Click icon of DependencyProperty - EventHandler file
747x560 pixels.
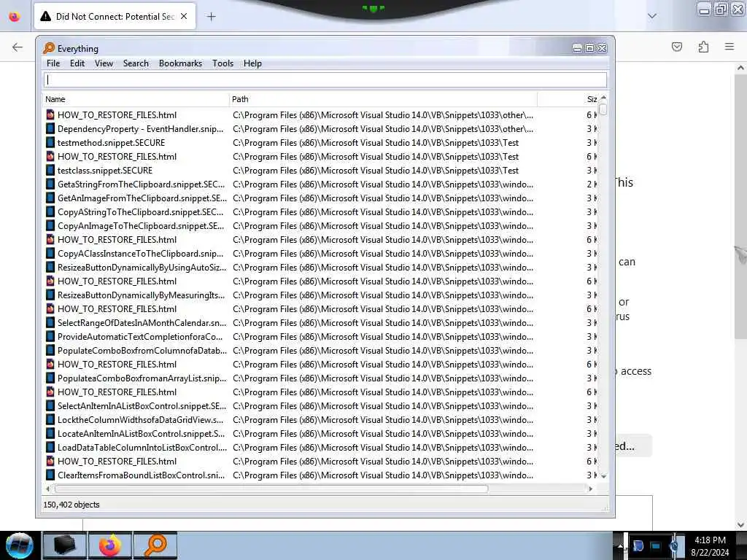pos(50,128)
